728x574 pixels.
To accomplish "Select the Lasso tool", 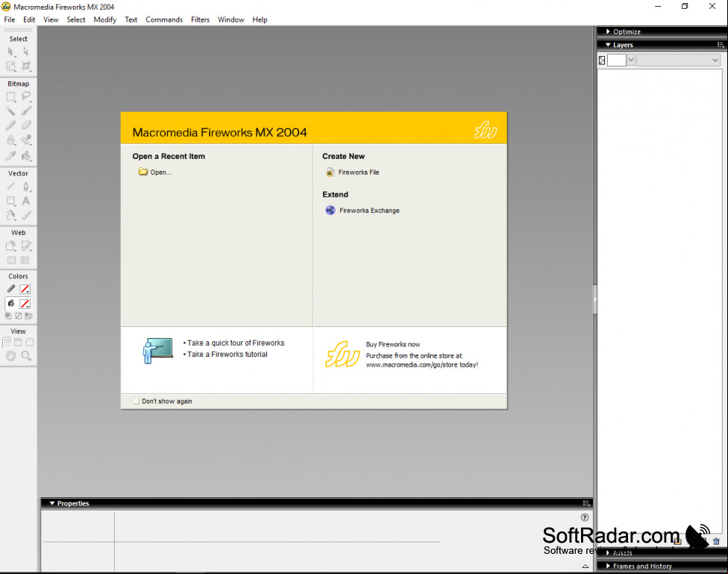I will tap(26, 97).
